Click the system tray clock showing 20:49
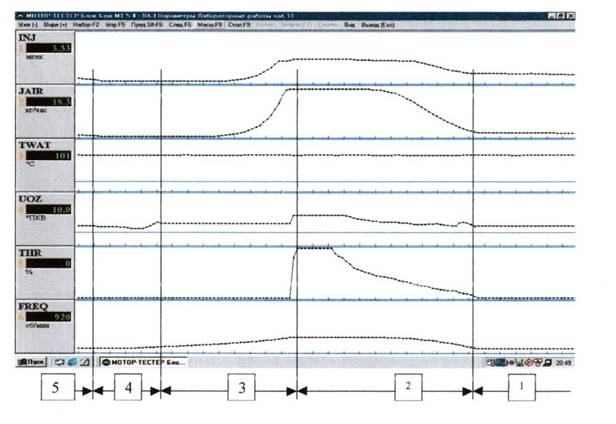Viewport: 616px width, 424px height. pyautogui.click(x=563, y=362)
